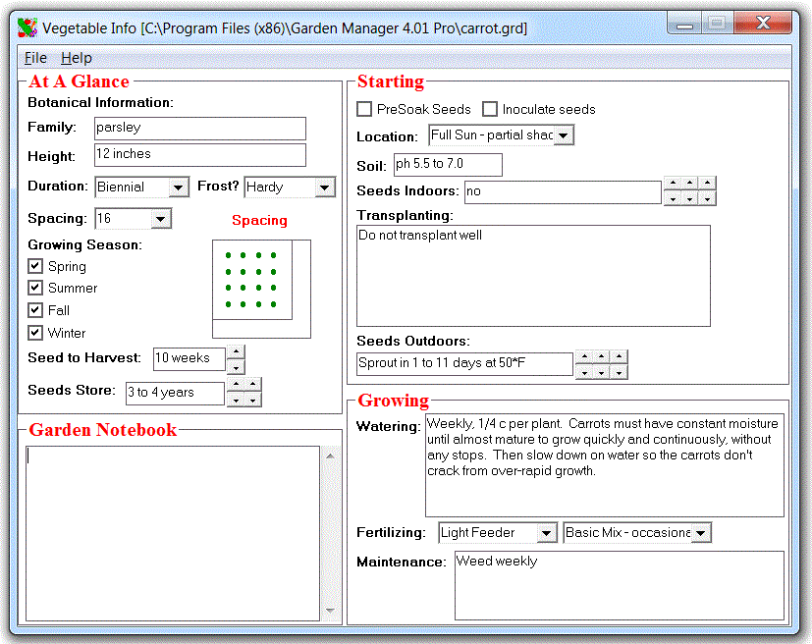Screen dimensions: 812x644
Task: Open the Location dropdown showing Full Sun
Action: [x=564, y=135]
